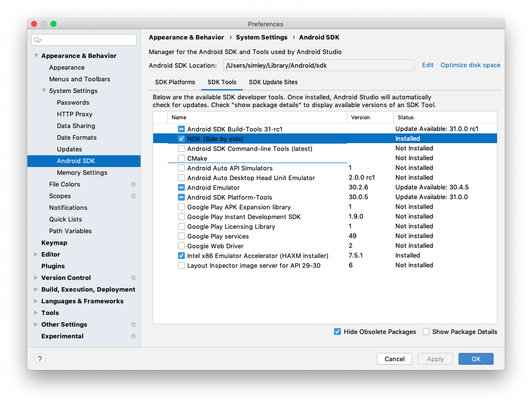Open Quick Lists settings
532x406 pixels.
point(66,219)
